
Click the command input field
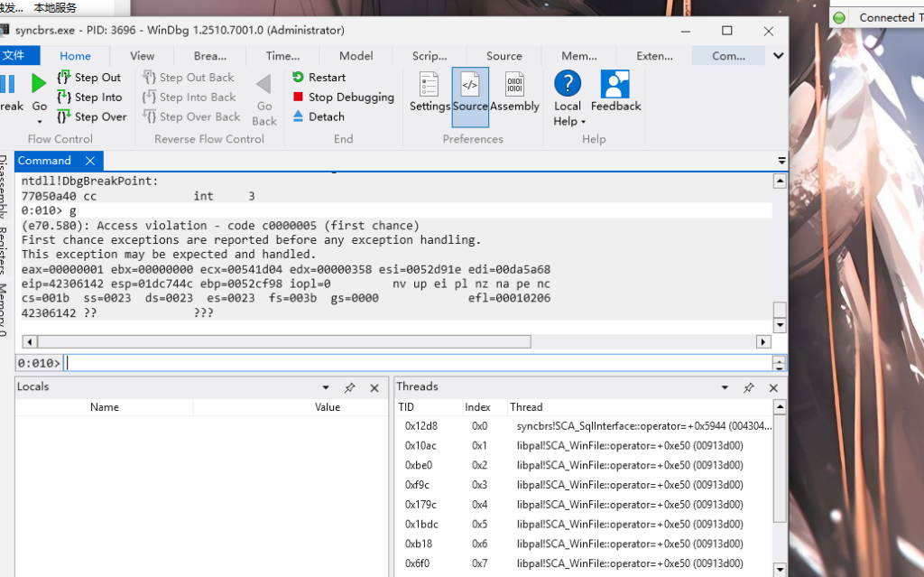[415, 363]
